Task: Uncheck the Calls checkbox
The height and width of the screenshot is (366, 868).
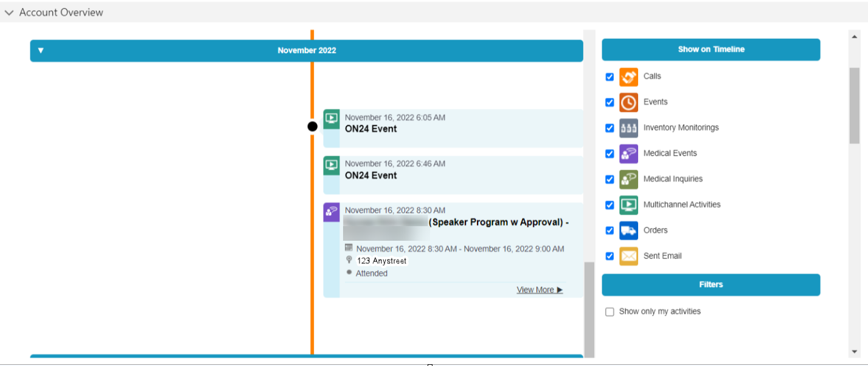Action: (609, 77)
